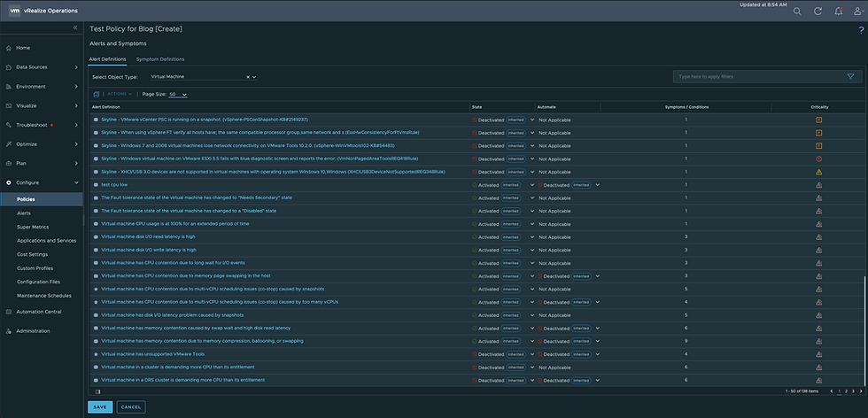Select the Alert Definitions tab
This screenshot has height=418, width=868.
[x=107, y=59]
